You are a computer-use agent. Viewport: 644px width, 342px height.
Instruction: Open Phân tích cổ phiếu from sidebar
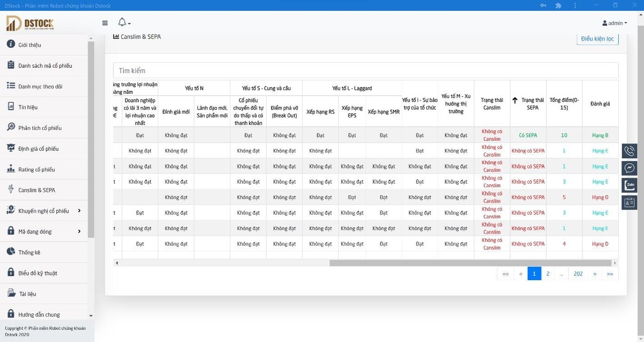(40, 128)
